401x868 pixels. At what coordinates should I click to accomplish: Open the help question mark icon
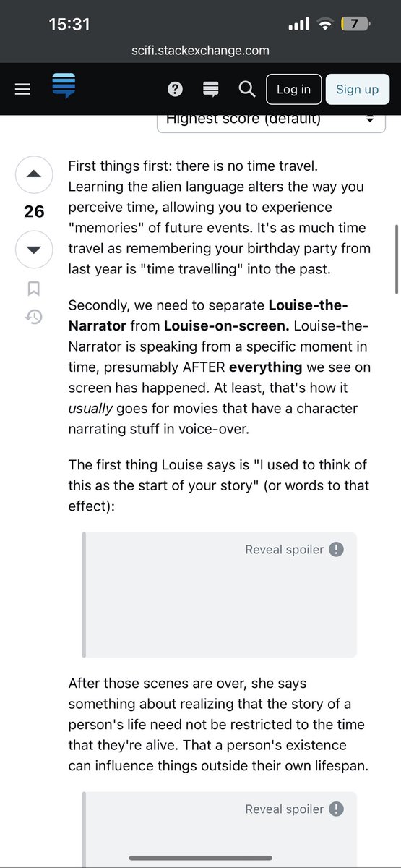pyautogui.click(x=175, y=89)
